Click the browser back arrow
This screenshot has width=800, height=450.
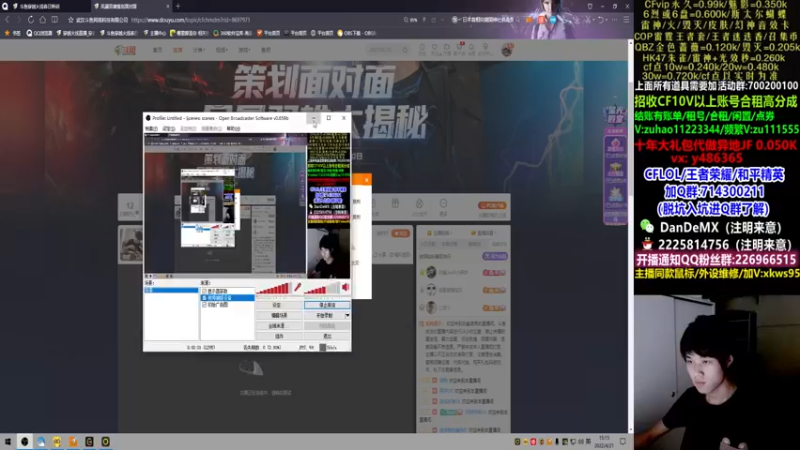7,20
